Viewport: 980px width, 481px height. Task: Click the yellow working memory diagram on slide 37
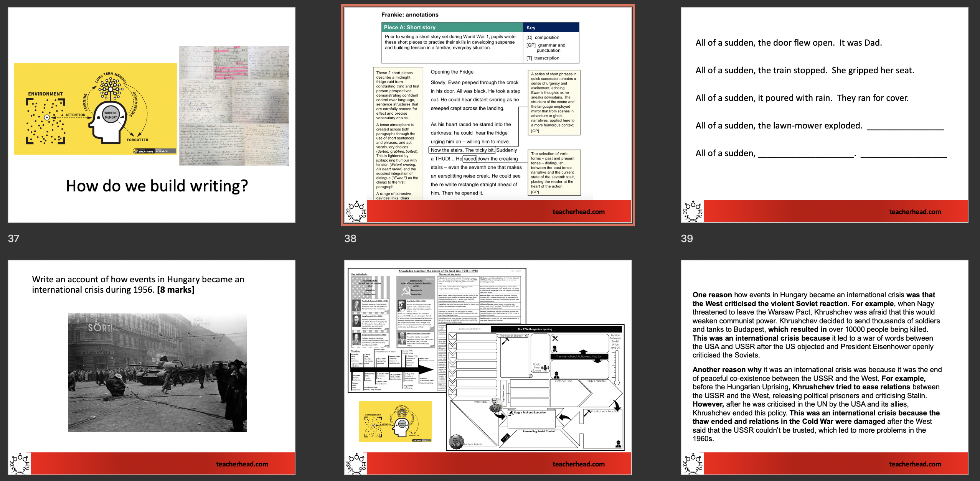pyautogui.click(x=95, y=109)
